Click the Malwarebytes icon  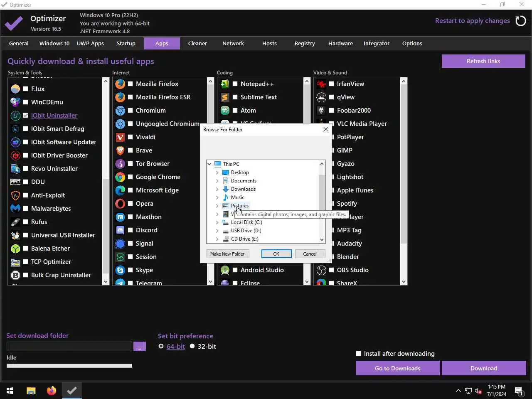tap(15, 209)
